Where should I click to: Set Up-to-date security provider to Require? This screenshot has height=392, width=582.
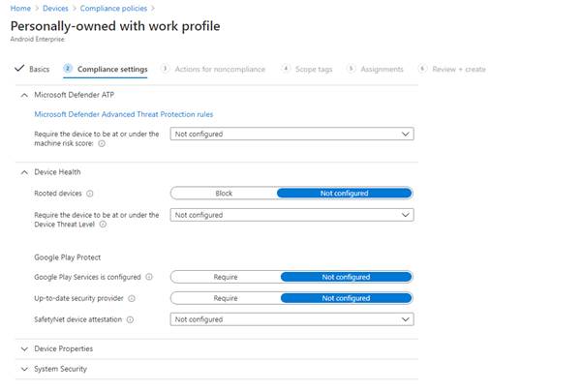(x=226, y=298)
